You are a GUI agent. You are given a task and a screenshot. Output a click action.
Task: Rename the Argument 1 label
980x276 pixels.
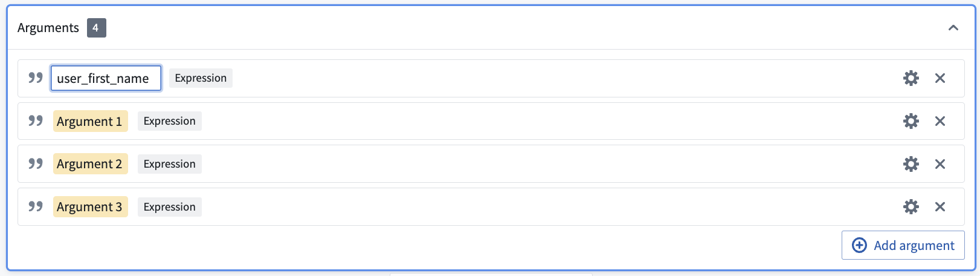pos(90,121)
